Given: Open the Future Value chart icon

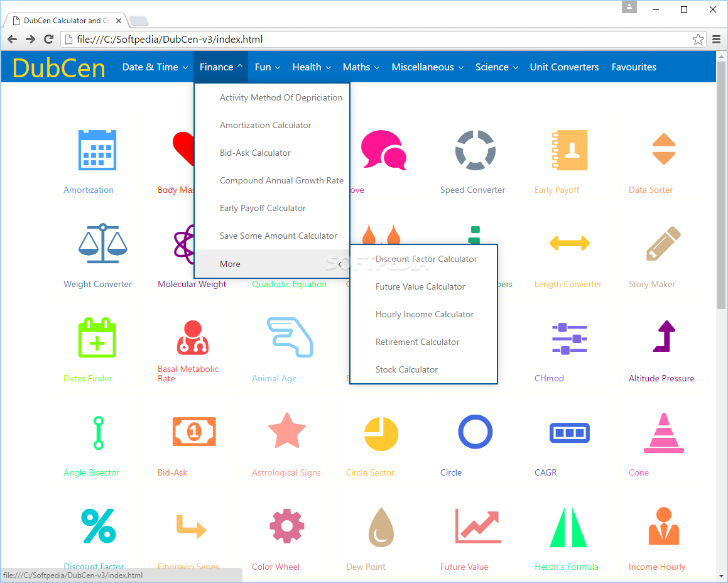Looking at the screenshot, I should 478,526.
